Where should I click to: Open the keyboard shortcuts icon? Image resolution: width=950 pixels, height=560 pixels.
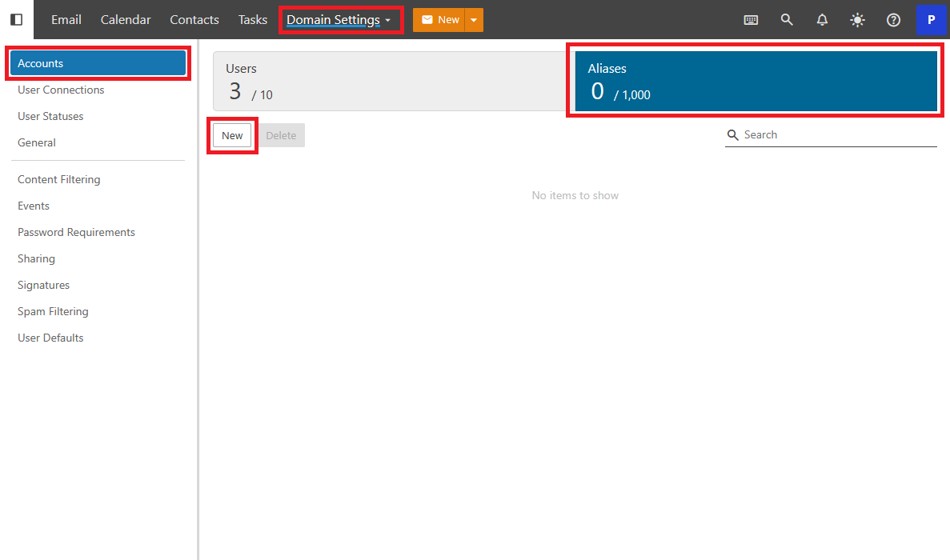coord(751,20)
